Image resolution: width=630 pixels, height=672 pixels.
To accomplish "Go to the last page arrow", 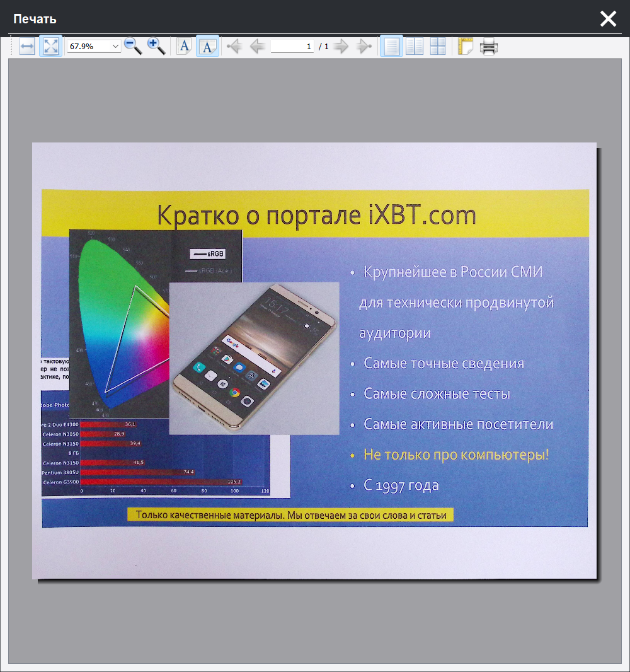I will pos(364,46).
